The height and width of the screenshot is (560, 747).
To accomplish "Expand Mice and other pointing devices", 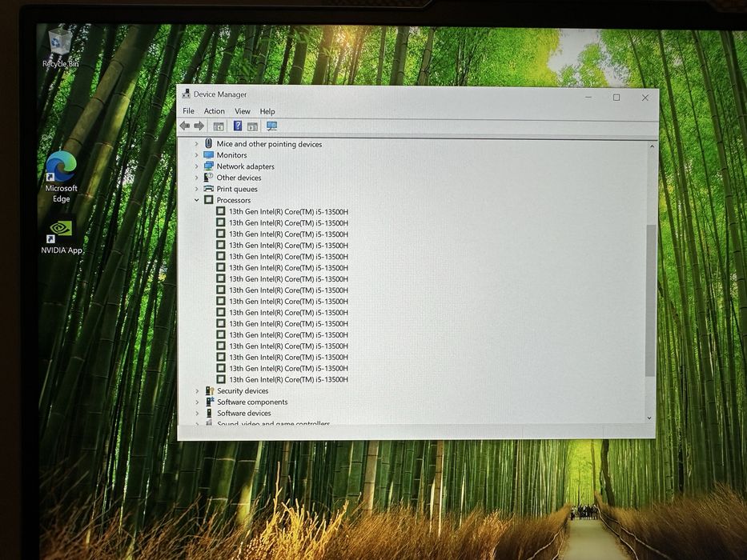I will click(x=196, y=144).
